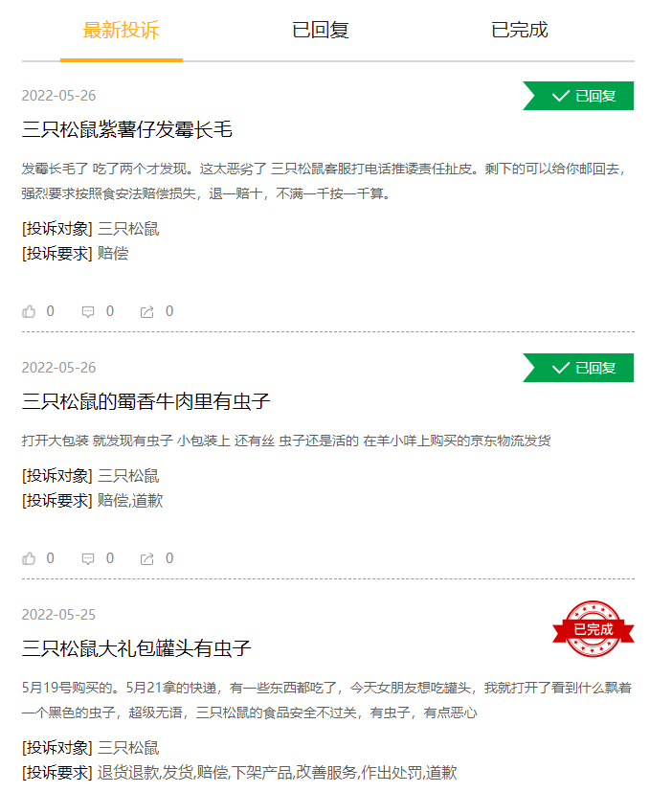The image size is (672, 792).
Task: Click the 三只松鼠 complaint target on the third post
Action: pos(128,748)
